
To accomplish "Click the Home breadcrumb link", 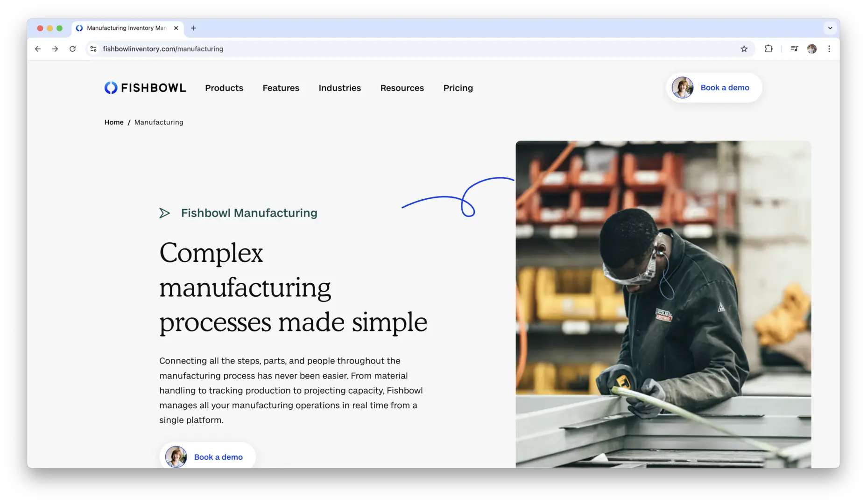I will pyautogui.click(x=114, y=122).
